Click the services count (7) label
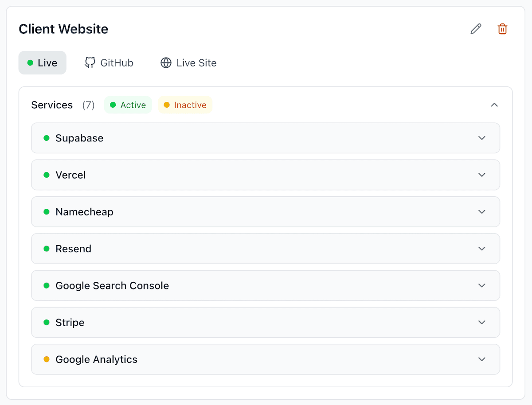The image size is (532, 405). pyautogui.click(x=88, y=105)
